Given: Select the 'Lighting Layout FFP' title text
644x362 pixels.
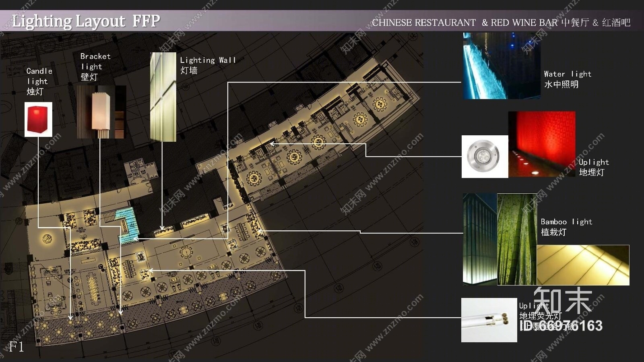Looking at the screenshot, I should pos(86,21).
